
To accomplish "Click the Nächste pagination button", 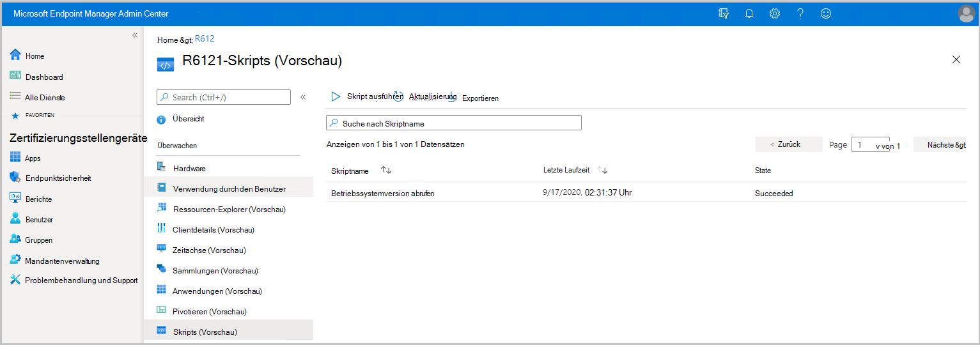I will [x=940, y=145].
